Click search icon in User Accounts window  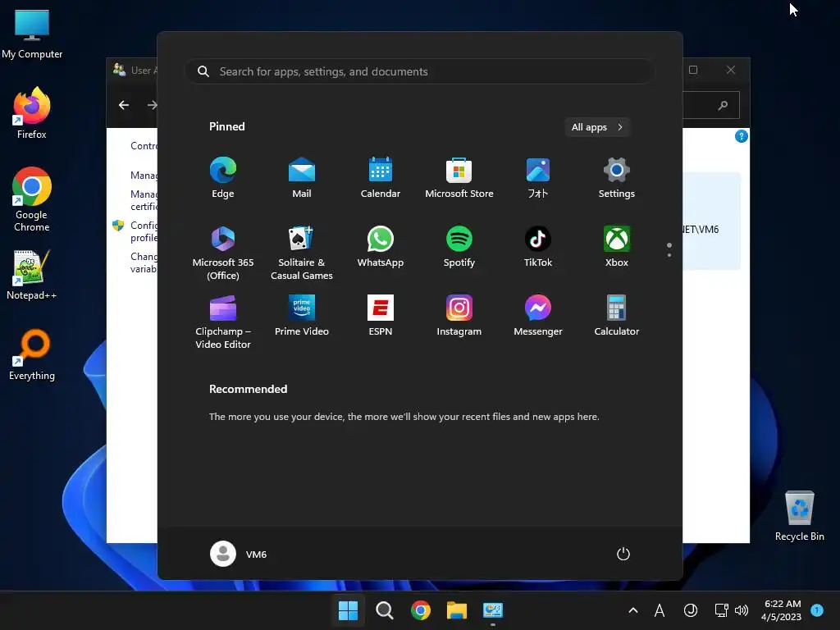click(x=723, y=105)
